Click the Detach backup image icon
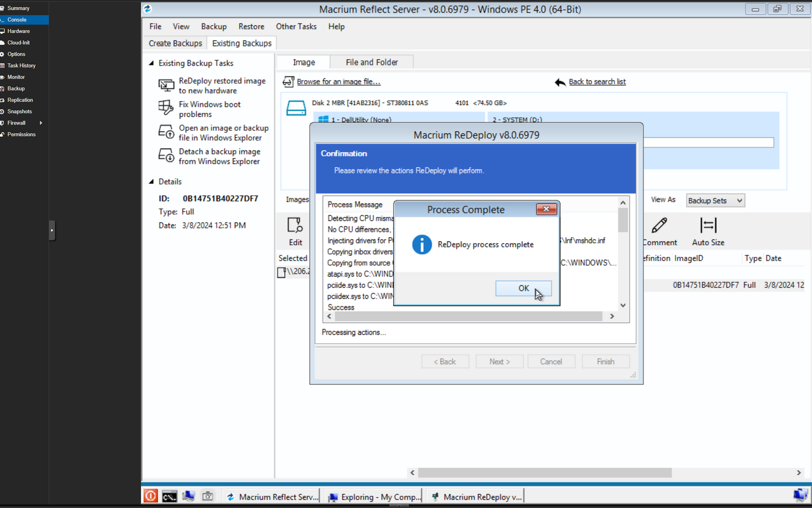Screen dimensions: 812x508 (x=166, y=155)
